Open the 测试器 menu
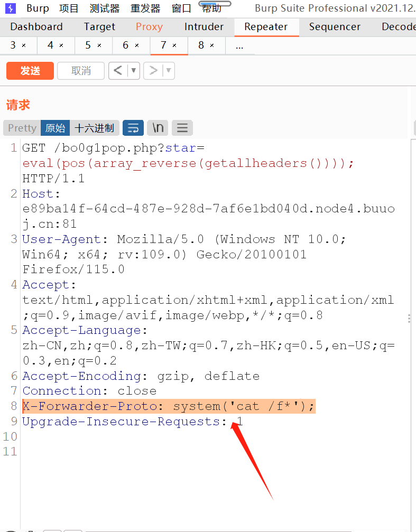This screenshot has width=416, height=532. (x=105, y=8)
